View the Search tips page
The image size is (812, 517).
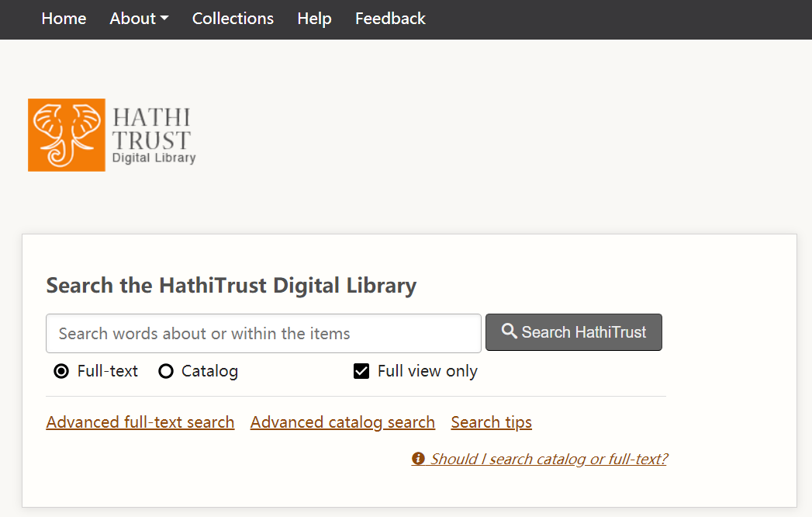(491, 422)
